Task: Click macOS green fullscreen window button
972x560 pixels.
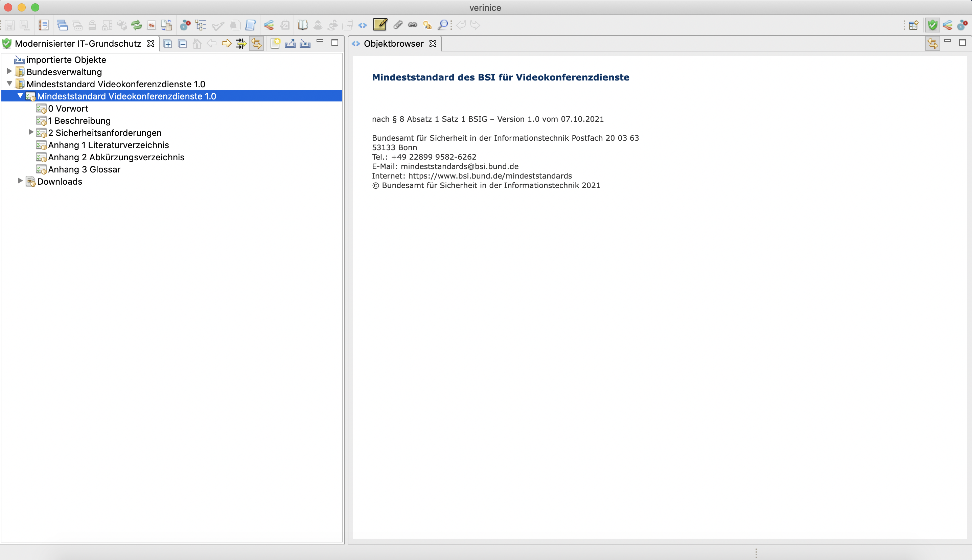Action: (35, 7)
